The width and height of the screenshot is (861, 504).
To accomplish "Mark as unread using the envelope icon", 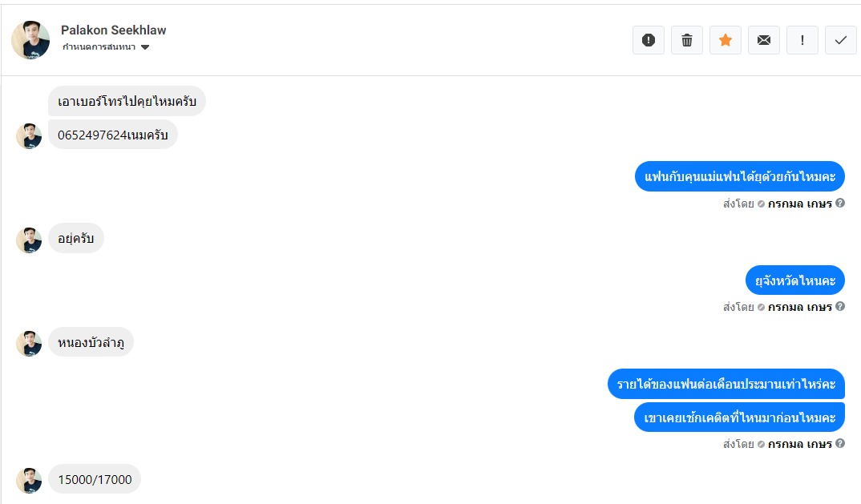I will click(x=764, y=40).
